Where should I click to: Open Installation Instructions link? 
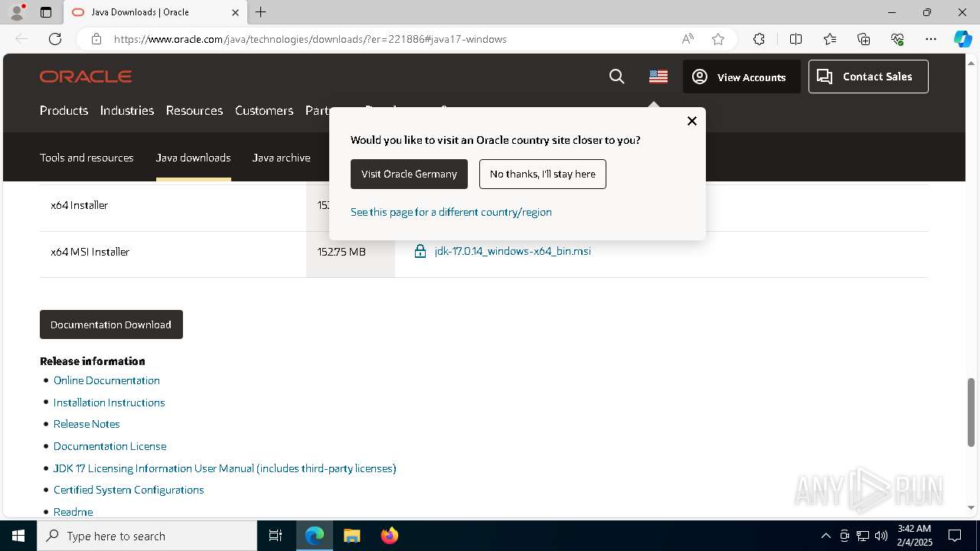(109, 403)
